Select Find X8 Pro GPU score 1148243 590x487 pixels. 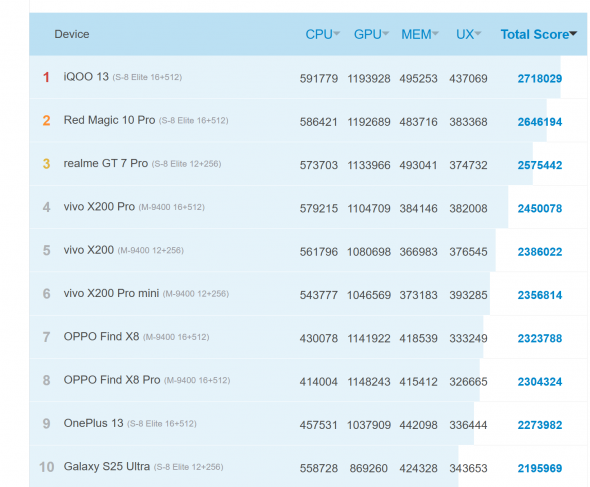pos(369,382)
